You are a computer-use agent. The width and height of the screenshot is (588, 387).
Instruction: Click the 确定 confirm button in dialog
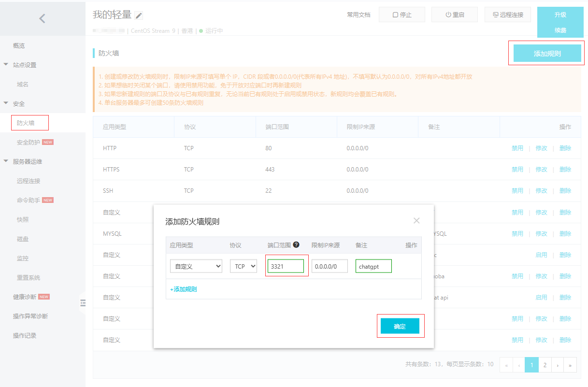pyautogui.click(x=400, y=326)
